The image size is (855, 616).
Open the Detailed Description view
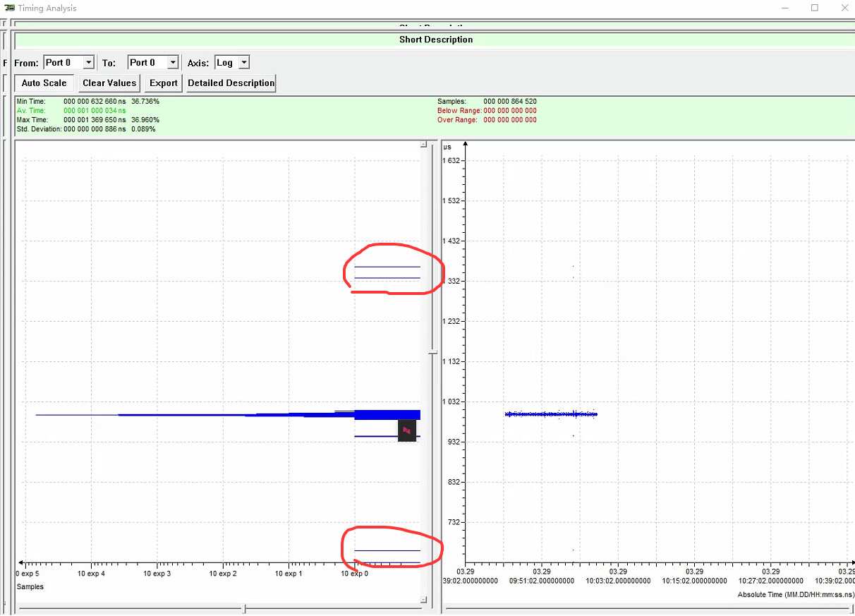point(231,83)
